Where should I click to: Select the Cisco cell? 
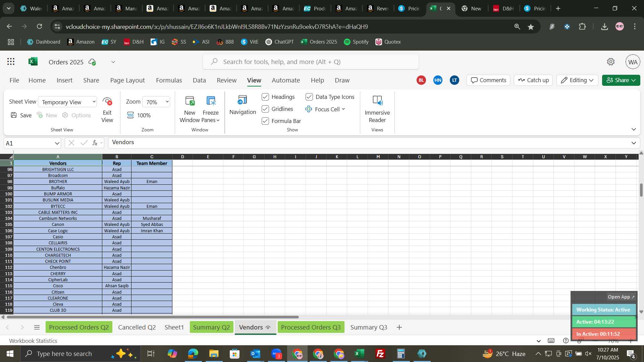tap(58, 286)
